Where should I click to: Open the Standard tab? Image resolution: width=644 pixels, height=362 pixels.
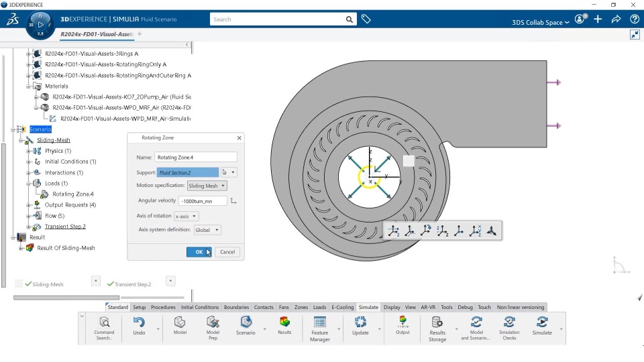pos(118,307)
